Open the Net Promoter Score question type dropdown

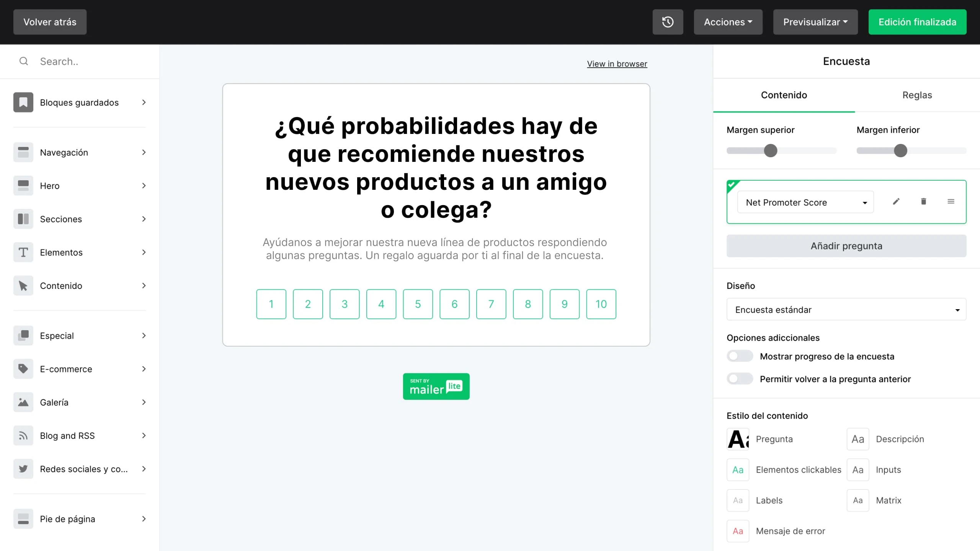805,202
